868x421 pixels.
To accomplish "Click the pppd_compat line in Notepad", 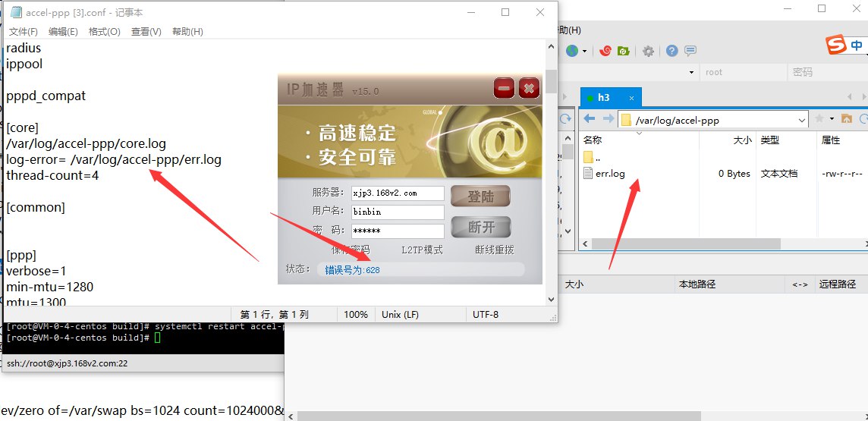I will (x=46, y=96).
